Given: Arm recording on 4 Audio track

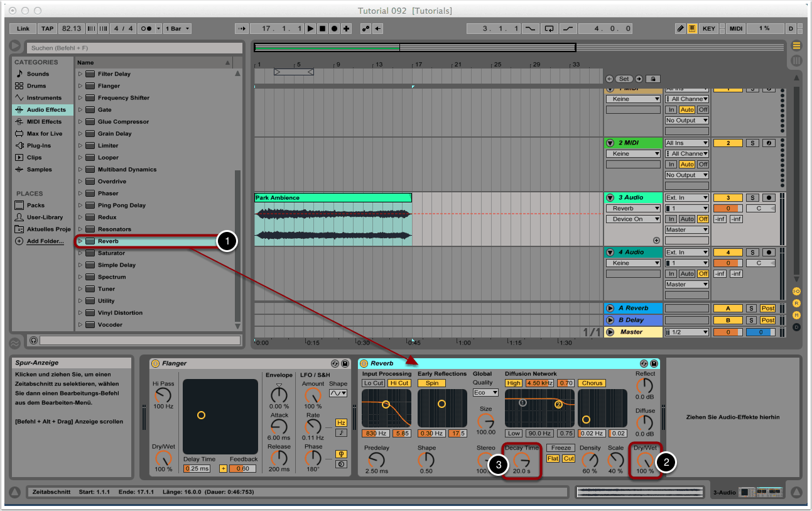Looking at the screenshot, I should [768, 253].
